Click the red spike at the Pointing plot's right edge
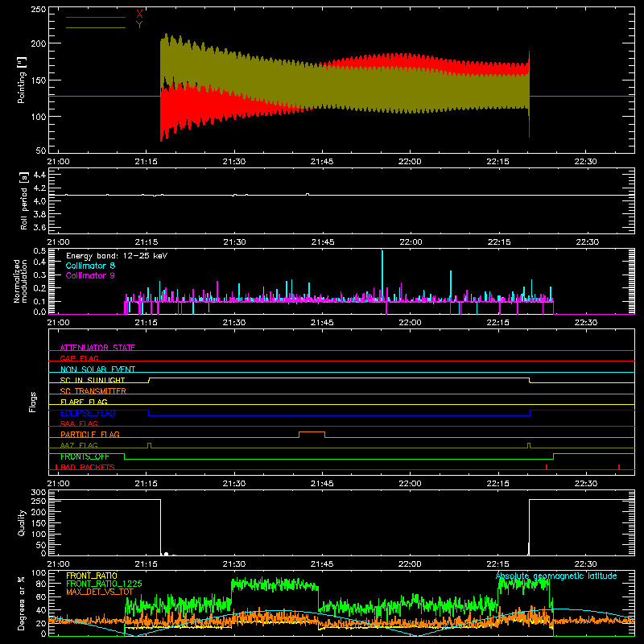 [x=529, y=94]
